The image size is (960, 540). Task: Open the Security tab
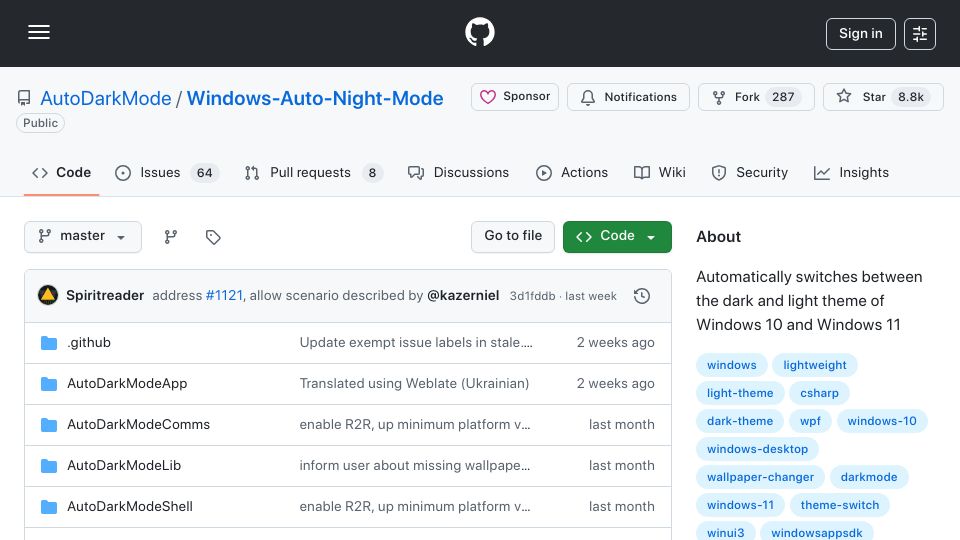[749, 173]
